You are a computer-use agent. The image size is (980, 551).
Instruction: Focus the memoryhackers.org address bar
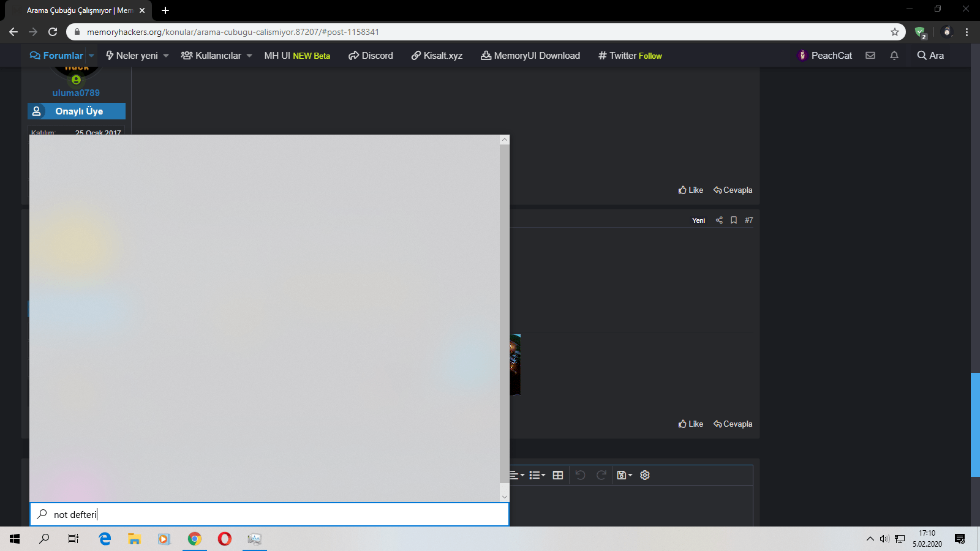pos(487,32)
